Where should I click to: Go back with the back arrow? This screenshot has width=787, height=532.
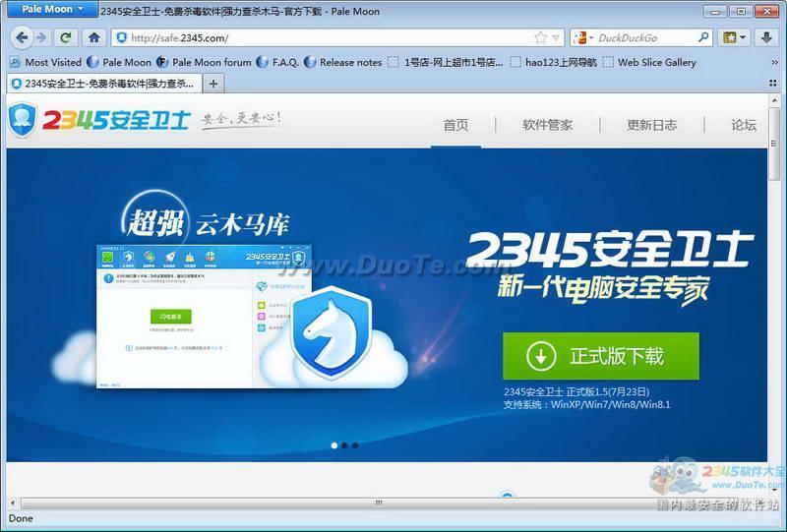(x=22, y=37)
